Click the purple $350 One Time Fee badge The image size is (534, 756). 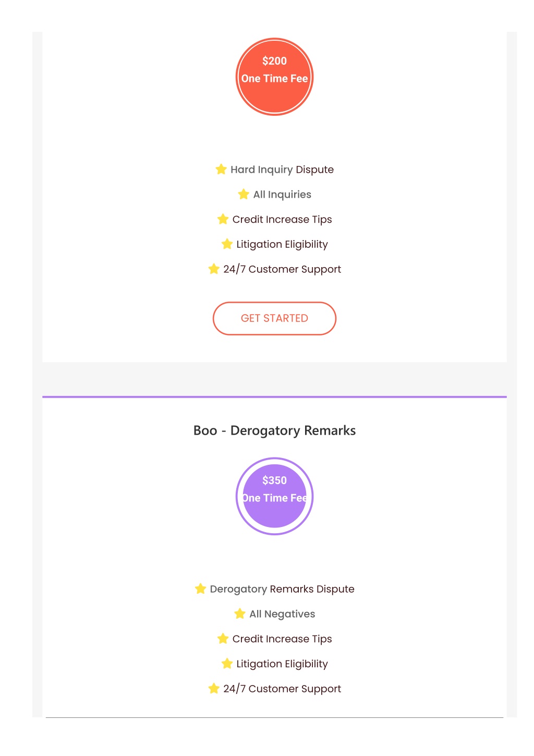(x=274, y=496)
